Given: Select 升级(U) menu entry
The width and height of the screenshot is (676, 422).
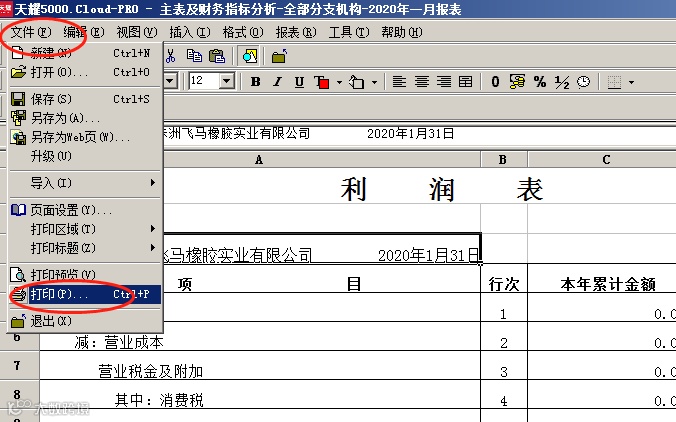Looking at the screenshot, I should coord(85,156).
